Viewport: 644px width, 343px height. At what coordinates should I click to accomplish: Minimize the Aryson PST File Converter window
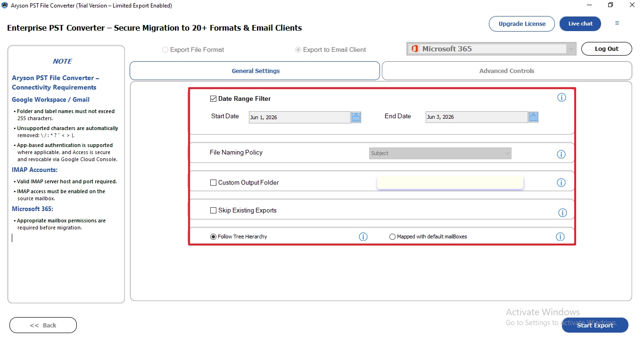[x=589, y=5]
